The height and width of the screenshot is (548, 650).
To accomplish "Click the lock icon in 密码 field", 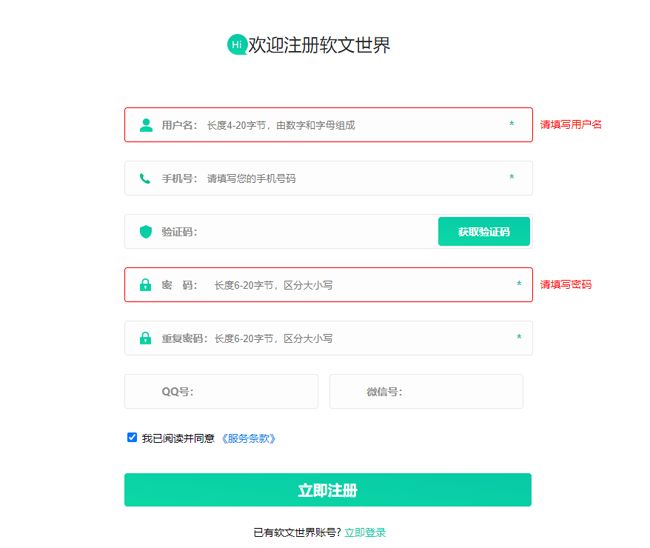I will tap(146, 285).
